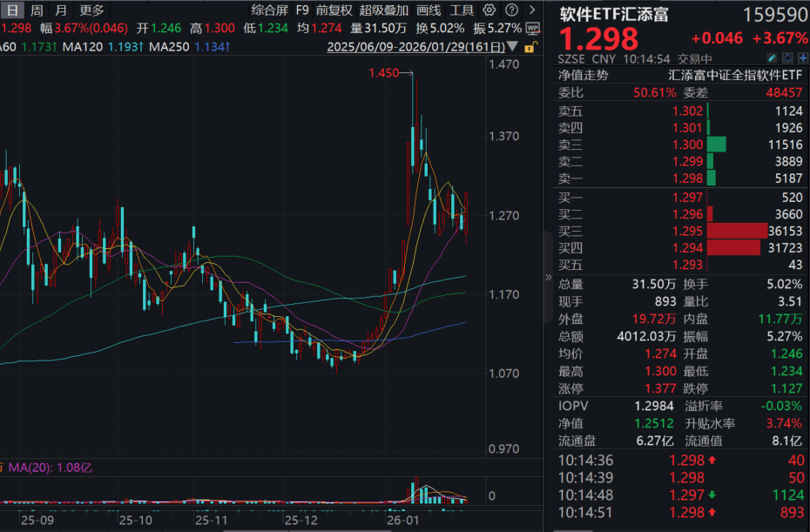
Task: Set a price alert with bell icon
Action: click(787, 58)
